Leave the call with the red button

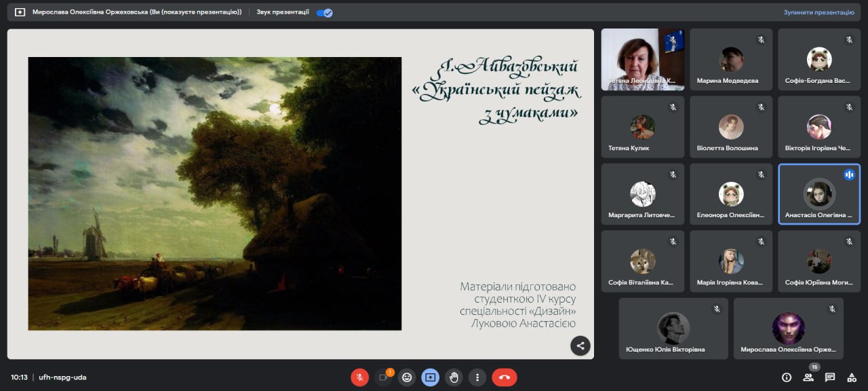[x=504, y=377]
